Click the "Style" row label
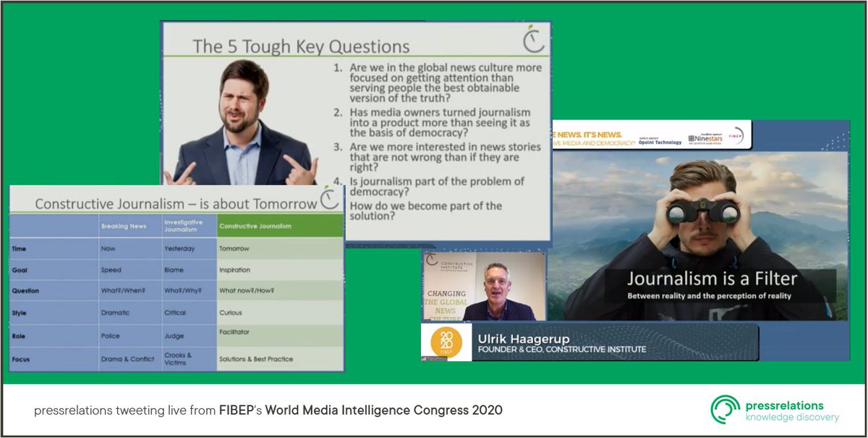Image resolution: width=868 pixels, height=438 pixels. 20,313
